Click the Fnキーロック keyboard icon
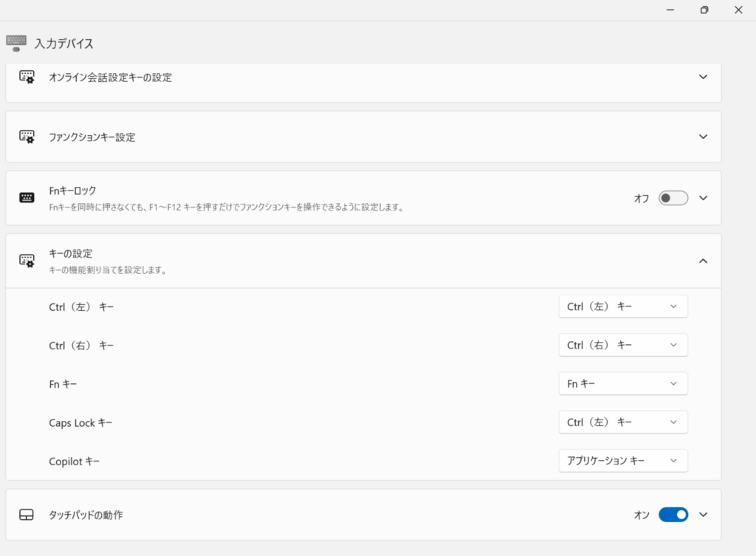The width and height of the screenshot is (756, 556). 27,198
